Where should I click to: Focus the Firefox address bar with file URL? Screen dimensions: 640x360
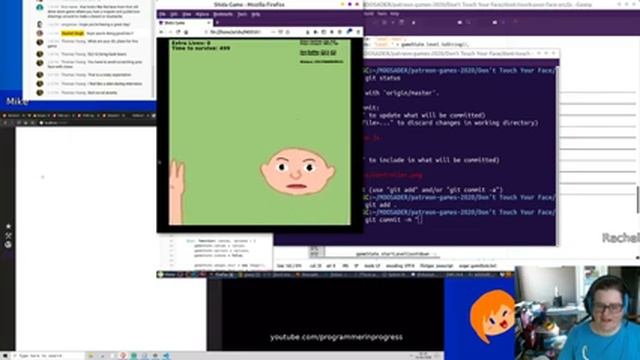tap(247, 32)
